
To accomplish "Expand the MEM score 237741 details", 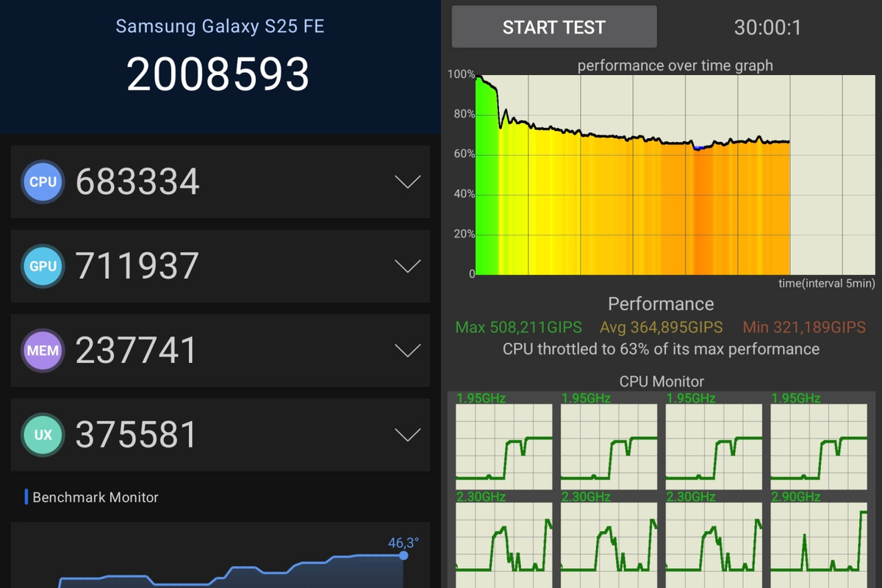I will pos(407,351).
